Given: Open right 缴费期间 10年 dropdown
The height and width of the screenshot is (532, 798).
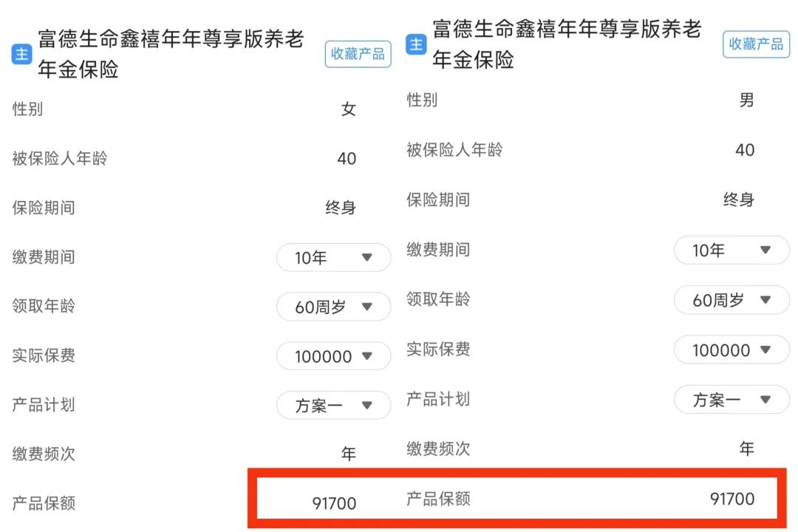Looking at the screenshot, I should point(731,250).
